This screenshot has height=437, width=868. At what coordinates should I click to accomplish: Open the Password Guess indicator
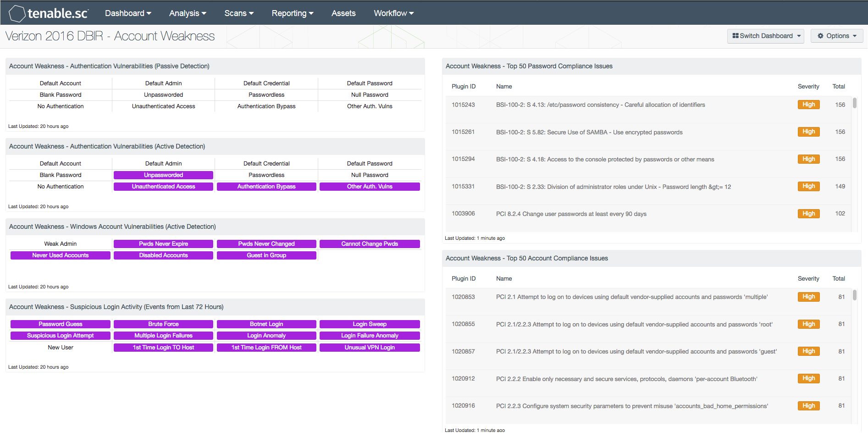click(61, 324)
